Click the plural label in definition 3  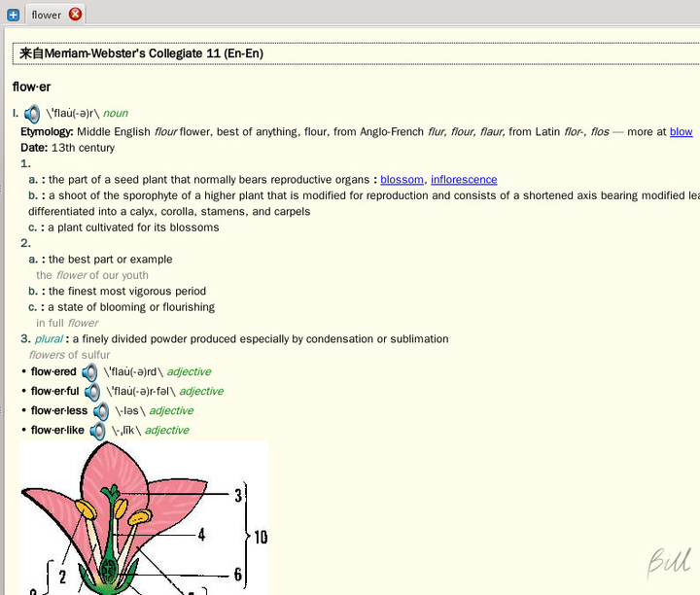point(49,339)
